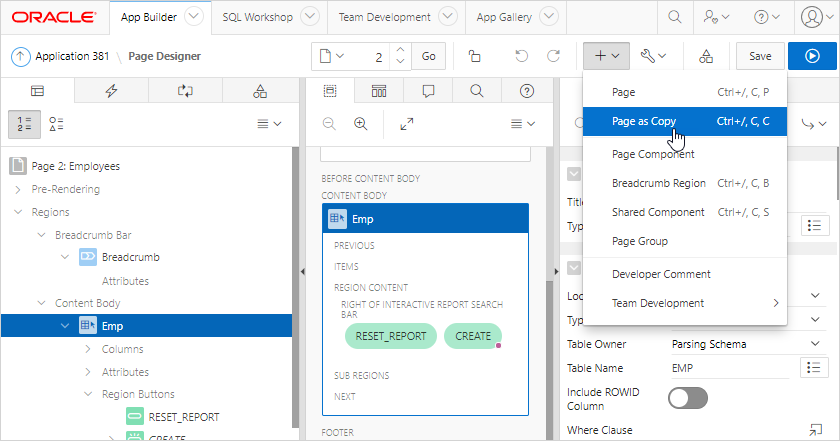This screenshot has height=441, width=840.
Task: Open SQL Workshop dropdown arrow
Action: click(310, 17)
